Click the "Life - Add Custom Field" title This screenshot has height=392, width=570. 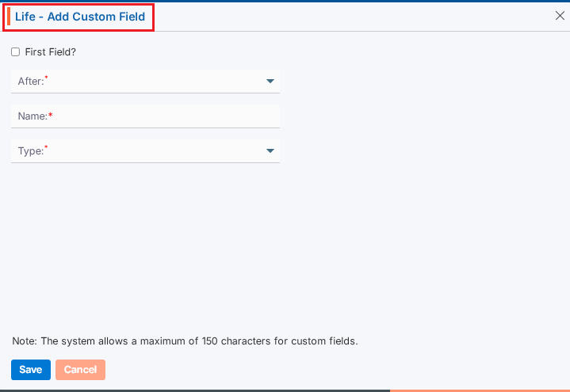click(x=80, y=17)
